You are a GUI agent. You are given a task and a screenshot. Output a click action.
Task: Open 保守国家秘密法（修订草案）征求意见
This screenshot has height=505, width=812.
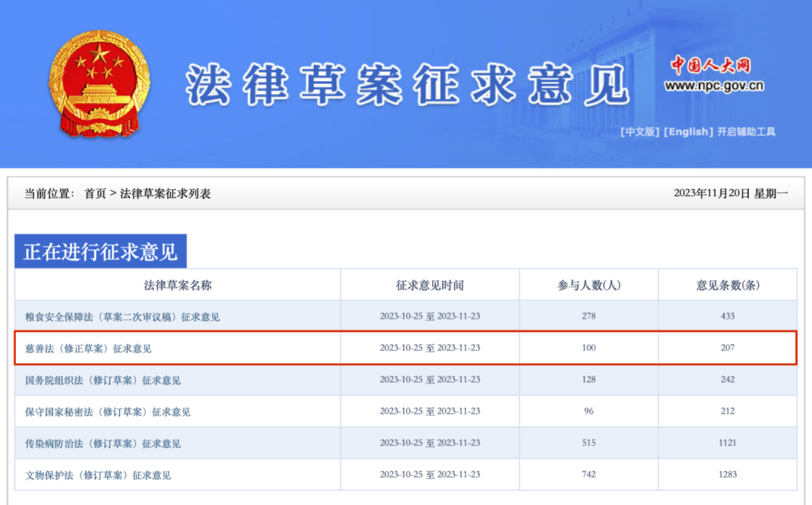(x=108, y=411)
